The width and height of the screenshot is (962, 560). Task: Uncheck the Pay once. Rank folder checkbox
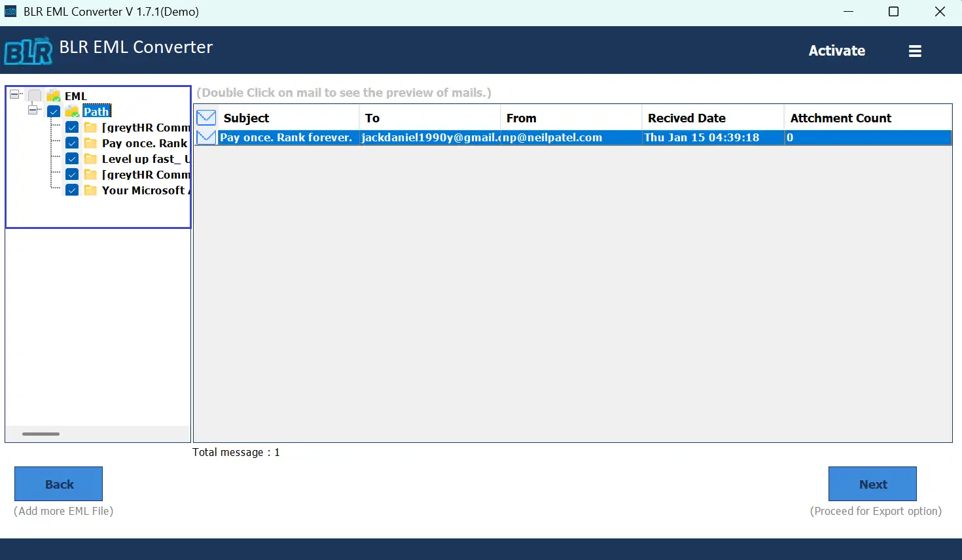click(x=72, y=143)
